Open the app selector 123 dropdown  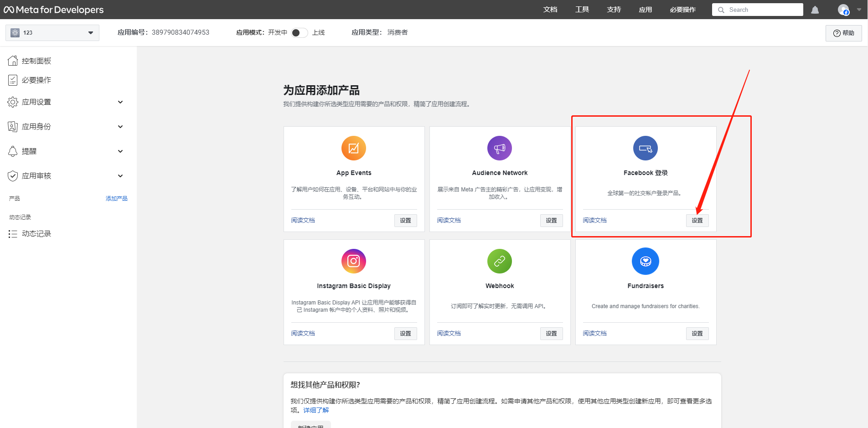click(52, 33)
